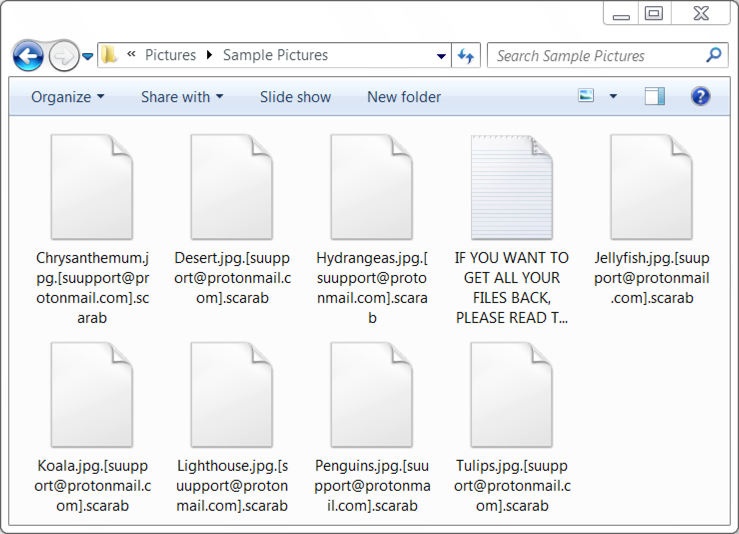Select the Desert.jpg scarab file icon
Viewport: 739px width, 534px height.
232,187
